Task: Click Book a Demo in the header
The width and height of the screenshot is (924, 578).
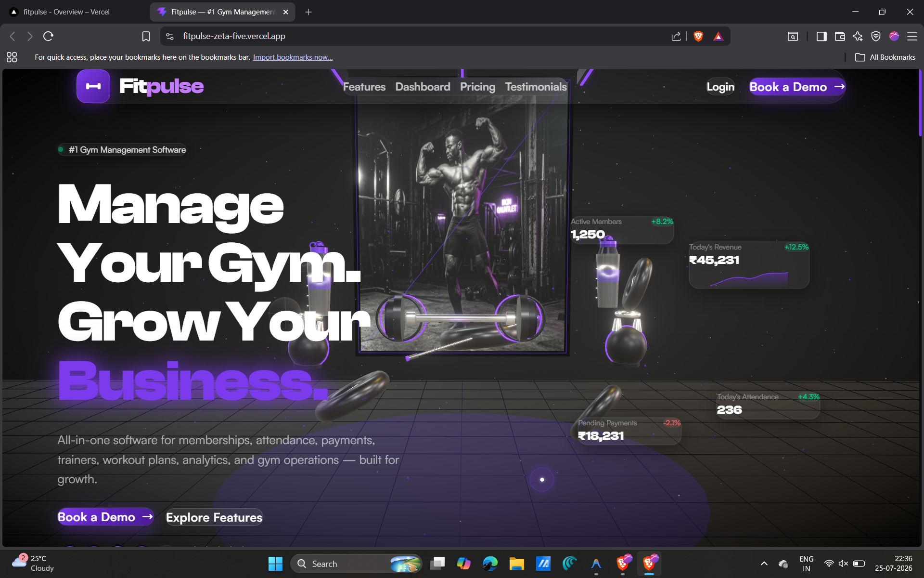Action: [x=797, y=87]
